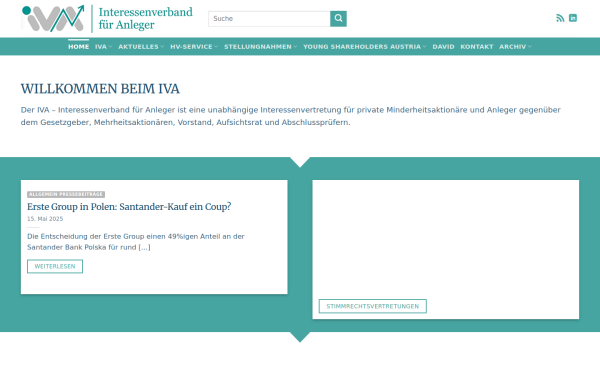Screen dimensions: 600x375
Task: Go to the Home menu item
Action: pos(78,47)
